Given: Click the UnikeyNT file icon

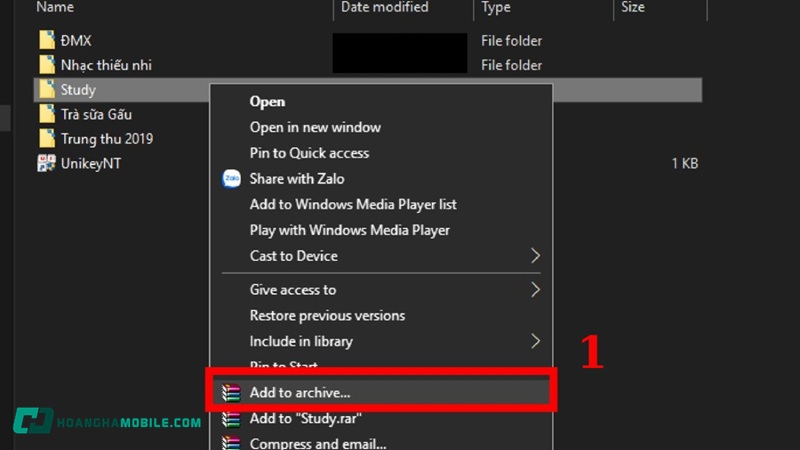Looking at the screenshot, I should (x=46, y=163).
